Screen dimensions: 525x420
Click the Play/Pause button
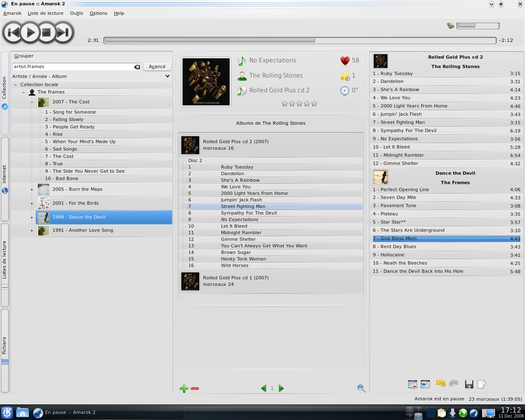pyautogui.click(x=30, y=32)
